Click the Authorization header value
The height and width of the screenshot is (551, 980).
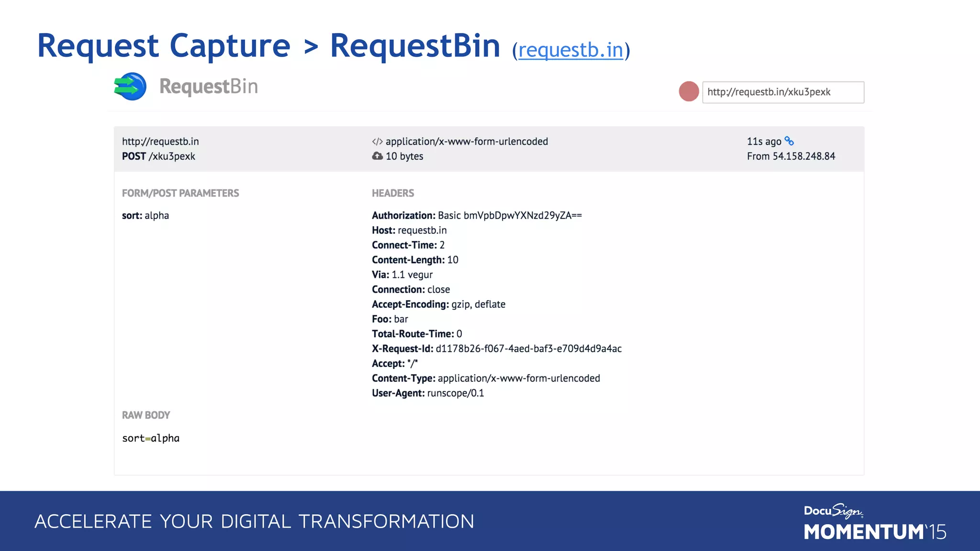coord(510,215)
